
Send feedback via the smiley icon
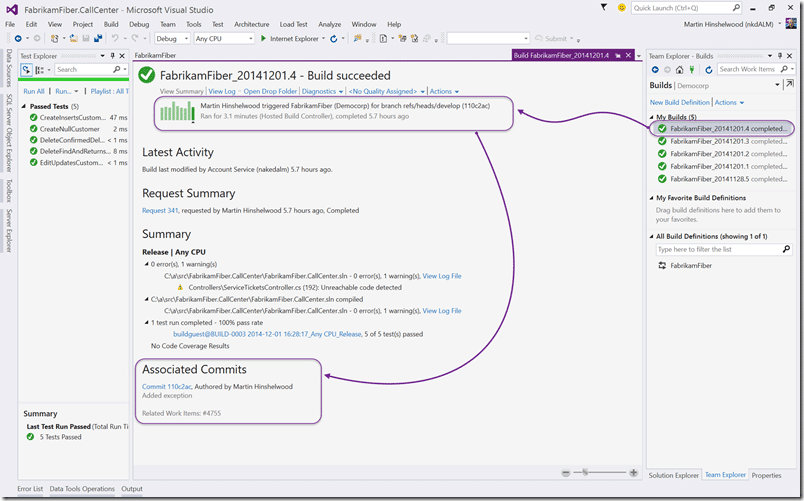[x=621, y=8]
